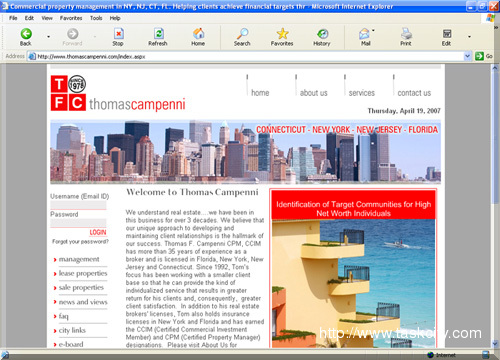Click the TFC thomascampenni logo
The width and height of the screenshot is (500, 360).
(118, 93)
